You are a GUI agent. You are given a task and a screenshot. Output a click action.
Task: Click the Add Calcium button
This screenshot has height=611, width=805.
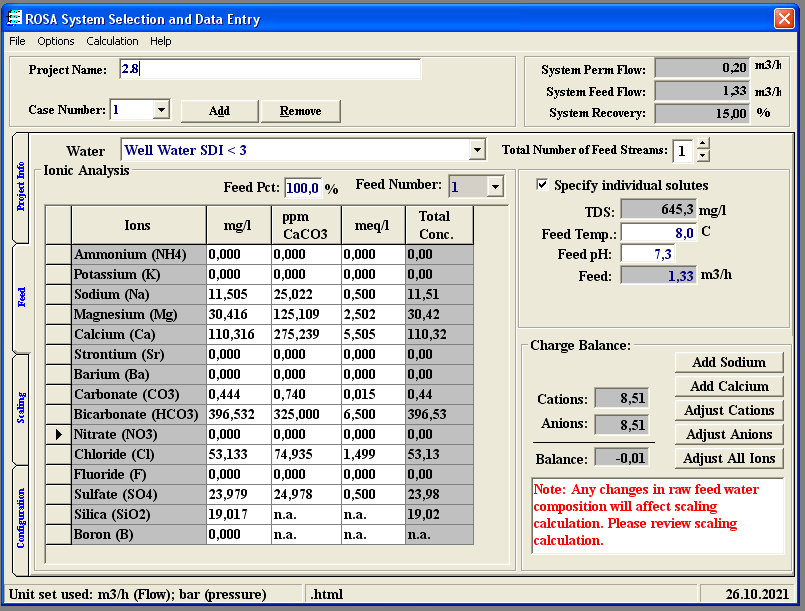pos(729,386)
